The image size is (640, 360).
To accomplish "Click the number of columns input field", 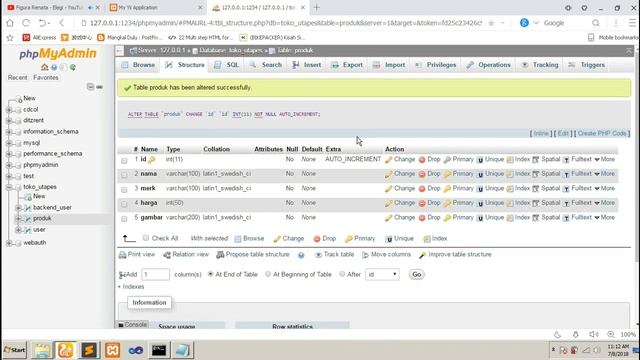I will coord(155,274).
